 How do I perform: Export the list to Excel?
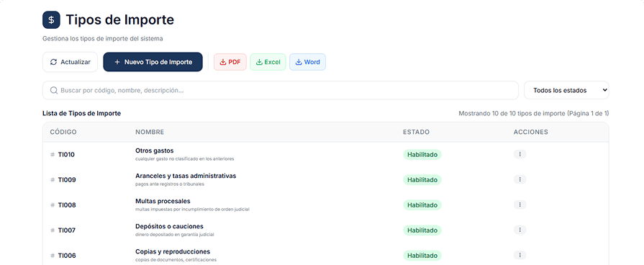[x=268, y=62]
